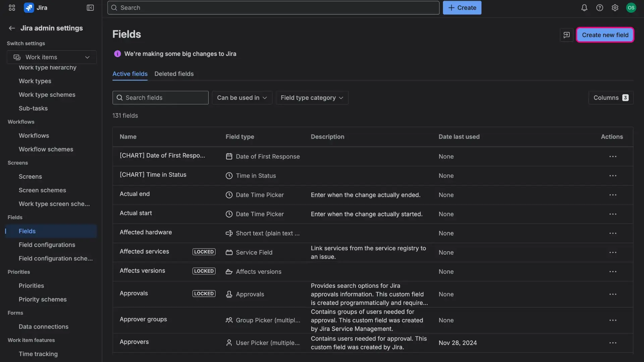Open Field configurations in the sidebar
Screen dimensions: 644x362
click(47, 244)
